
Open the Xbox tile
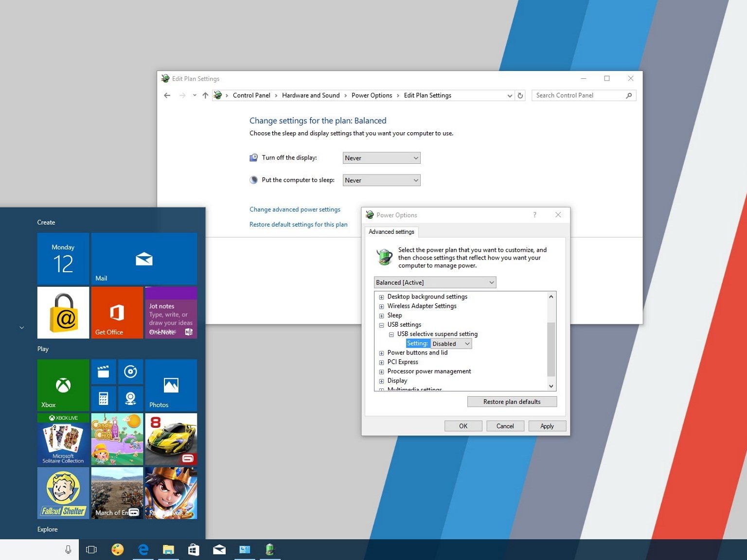tap(63, 385)
